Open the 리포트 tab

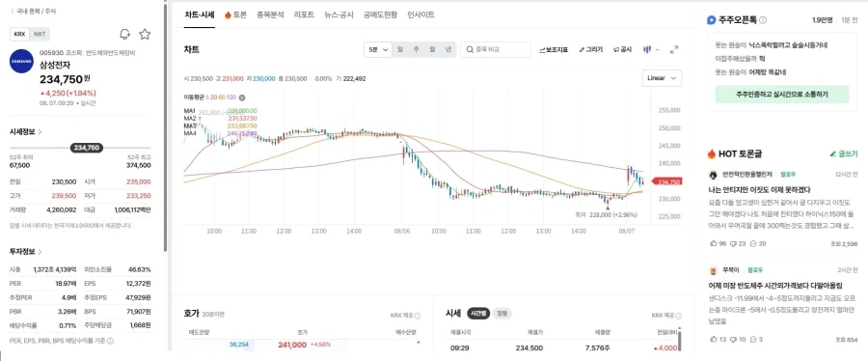(304, 14)
